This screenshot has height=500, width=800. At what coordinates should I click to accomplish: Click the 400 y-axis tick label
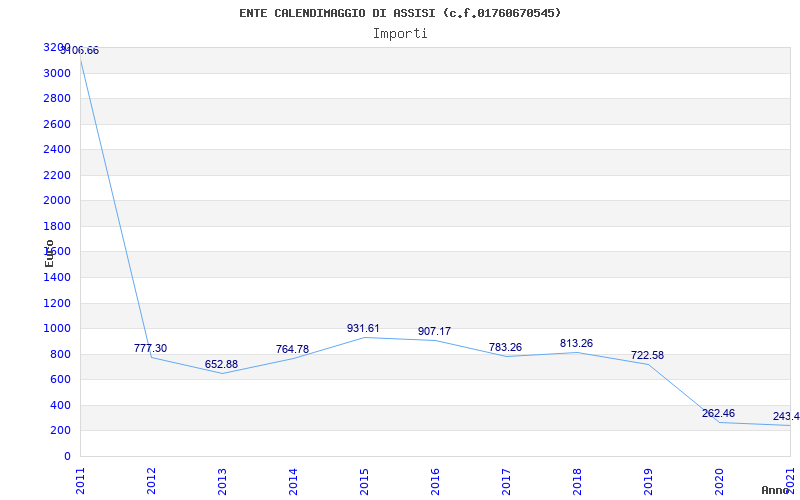point(60,405)
